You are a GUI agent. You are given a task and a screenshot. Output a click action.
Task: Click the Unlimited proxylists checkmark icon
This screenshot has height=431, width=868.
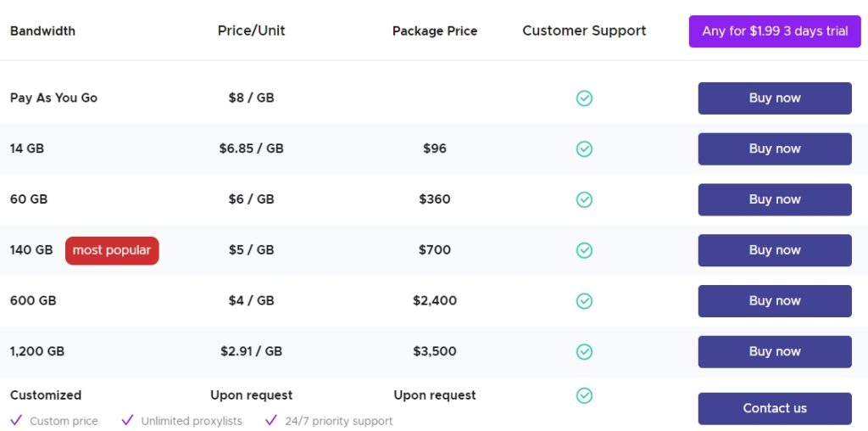pyautogui.click(x=128, y=420)
